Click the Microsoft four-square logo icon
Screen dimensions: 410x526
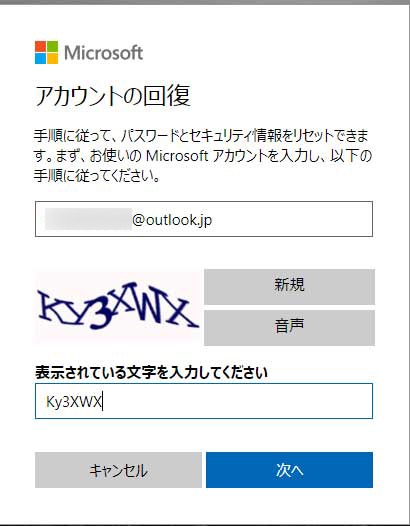click(x=46, y=52)
